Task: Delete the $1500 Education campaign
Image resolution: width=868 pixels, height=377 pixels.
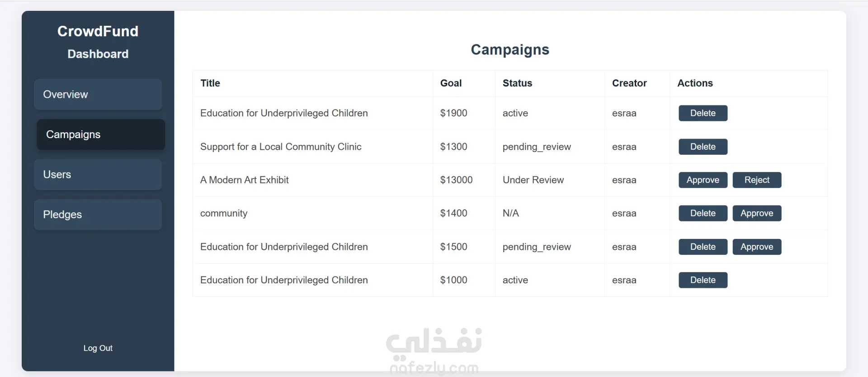Action: (x=703, y=247)
